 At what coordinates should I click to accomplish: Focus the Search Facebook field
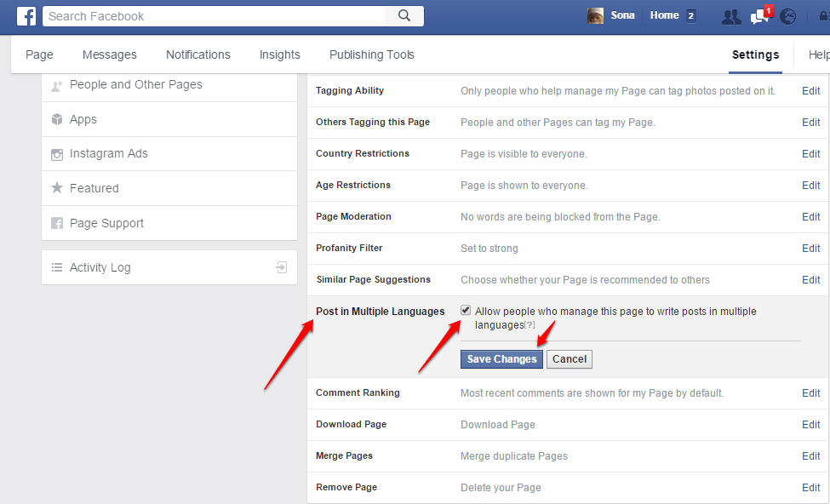(214, 16)
